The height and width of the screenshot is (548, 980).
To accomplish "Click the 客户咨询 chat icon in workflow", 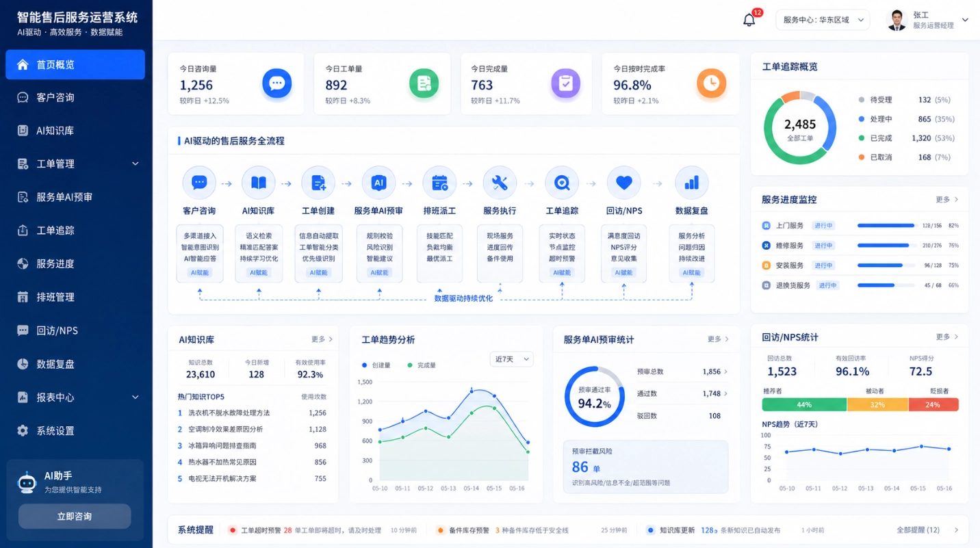I will [199, 183].
